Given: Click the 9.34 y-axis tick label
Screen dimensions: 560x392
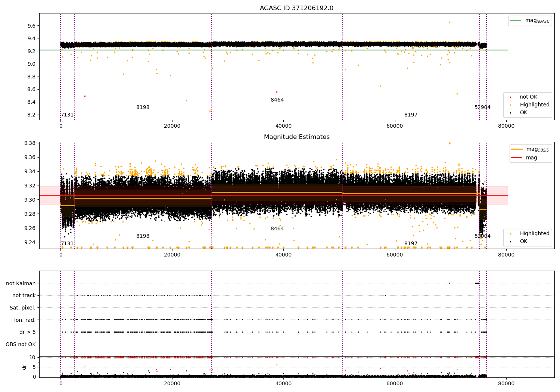Looking at the screenshot, I should [30, 171].
